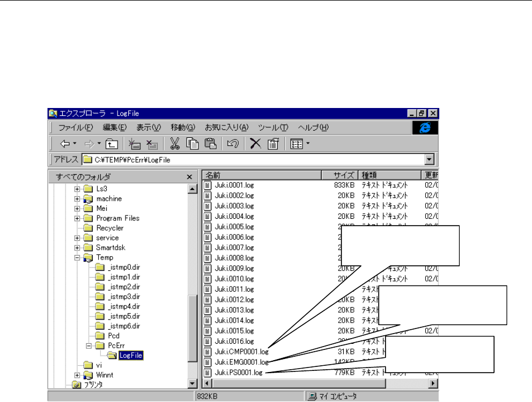Open the Views dropdown arrow

(308, 144)
